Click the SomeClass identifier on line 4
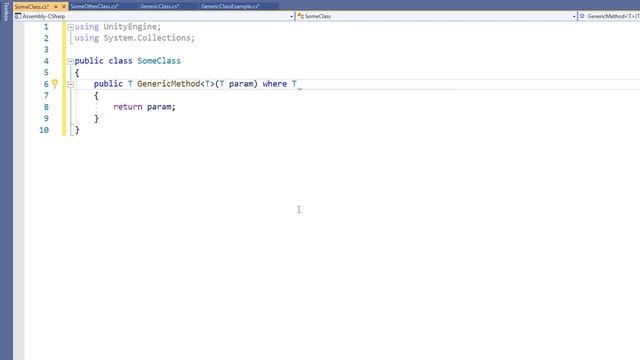 coord(159,61)
